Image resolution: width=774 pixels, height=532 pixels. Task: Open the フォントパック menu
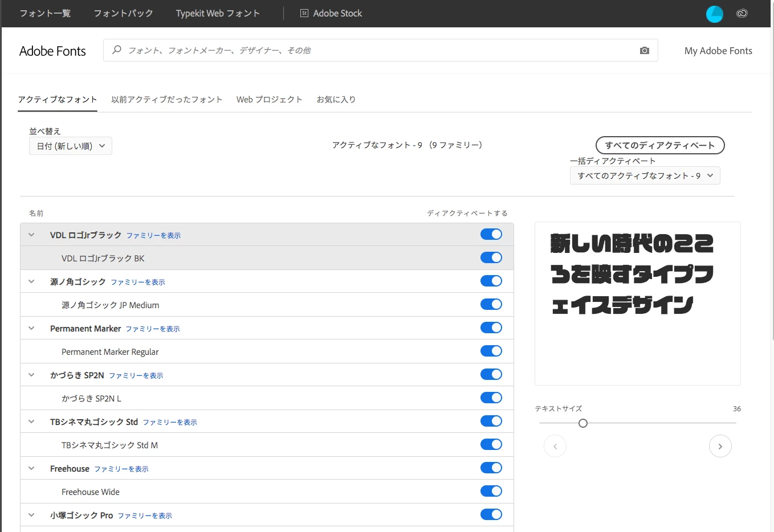tap(123, 13)
